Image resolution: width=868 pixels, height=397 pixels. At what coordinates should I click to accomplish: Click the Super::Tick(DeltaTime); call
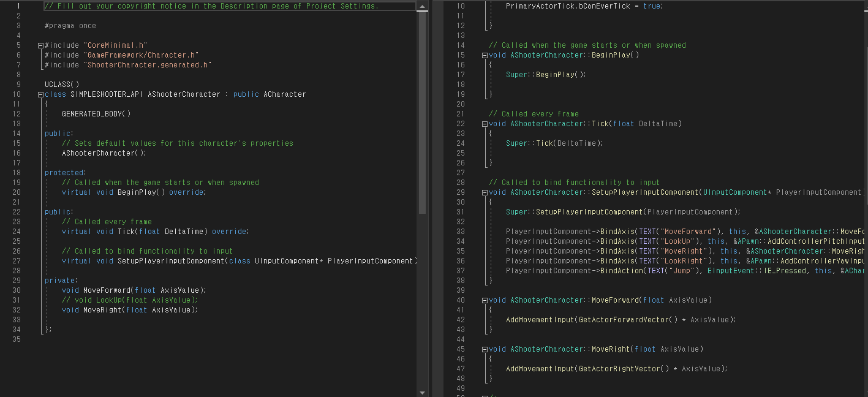tap(554, 143)
